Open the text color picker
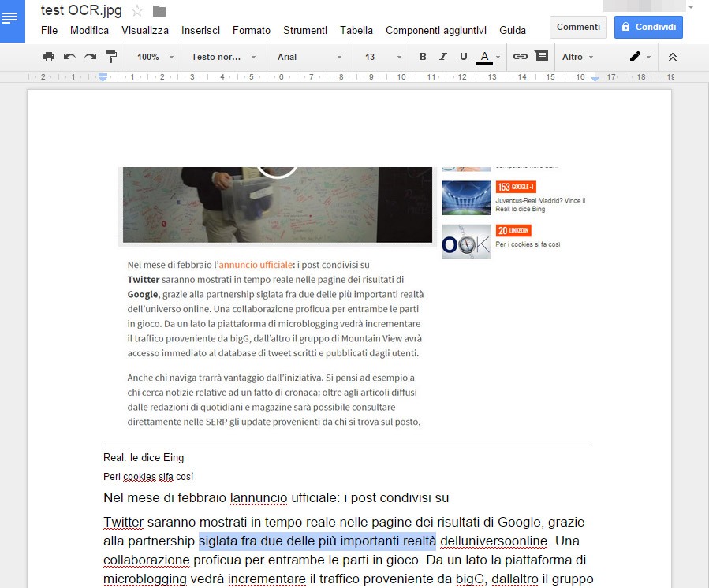 [x=487, y=57]
